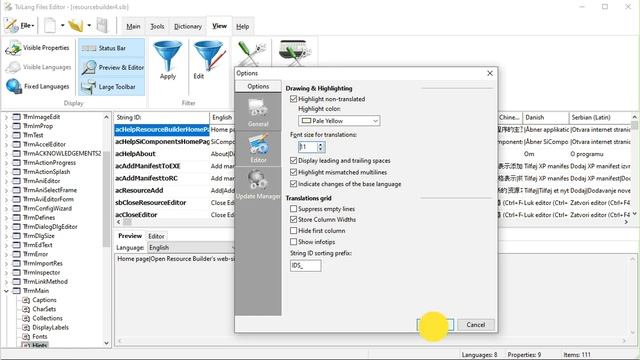Image resolution: width=640 pixels, height=360 pixels.
Task: Toggle the Status Bar display
Action: (111, 48)
